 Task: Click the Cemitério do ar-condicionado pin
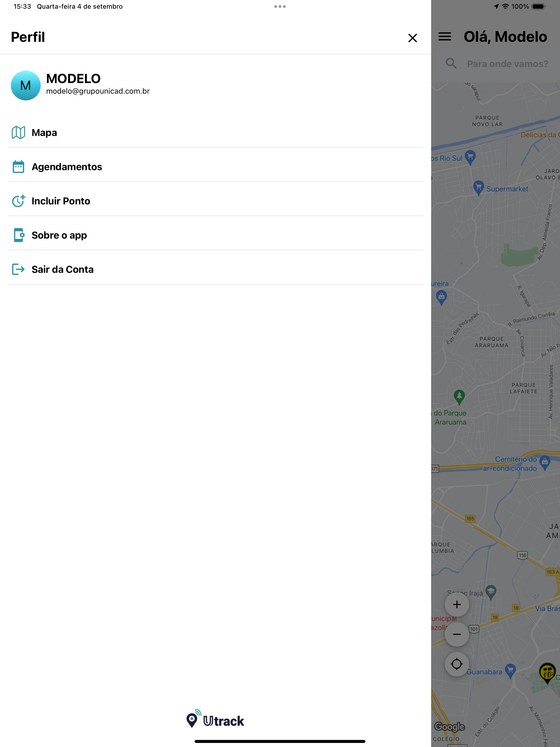pyautogui.click(x=545, y=463)
